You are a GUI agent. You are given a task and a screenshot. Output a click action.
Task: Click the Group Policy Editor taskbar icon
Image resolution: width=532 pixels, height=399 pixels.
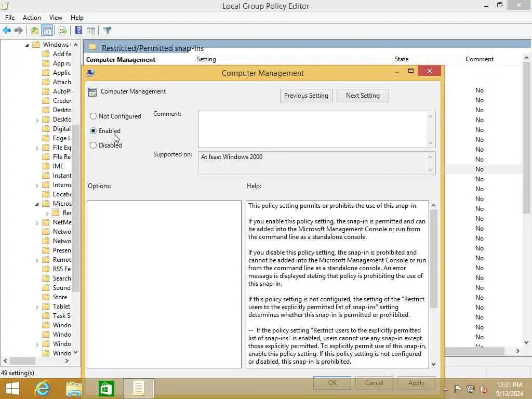[x=138, y=389]
